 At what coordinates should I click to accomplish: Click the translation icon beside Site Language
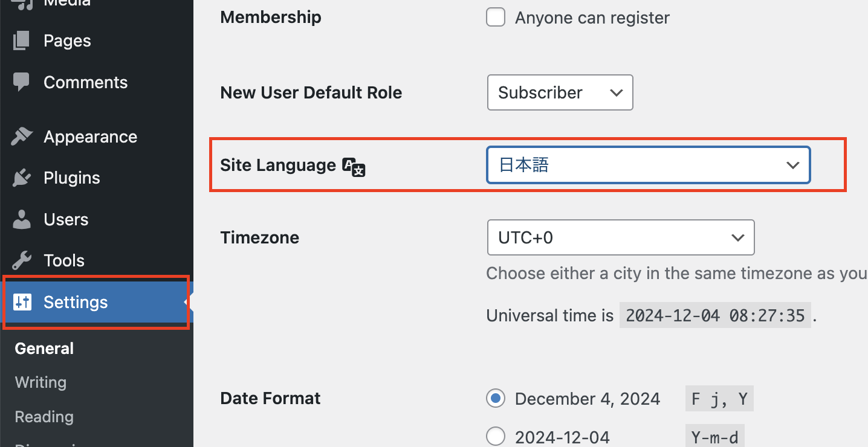click(x=354, y=167)
